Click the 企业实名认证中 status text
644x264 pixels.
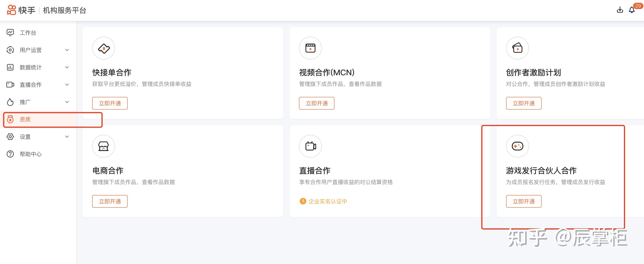328,201
